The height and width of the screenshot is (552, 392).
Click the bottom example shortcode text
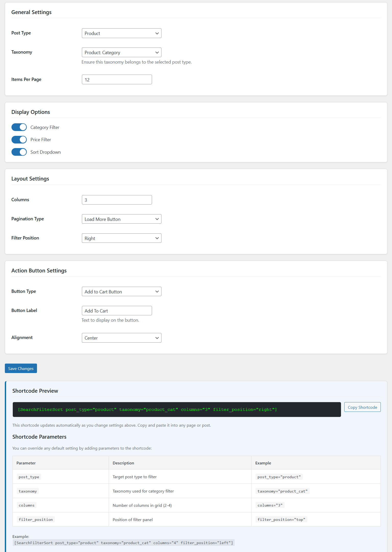coord(123,543)
